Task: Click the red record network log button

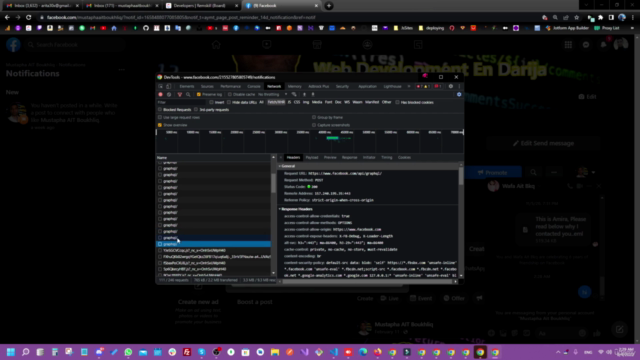Action: tap(160, 94)
